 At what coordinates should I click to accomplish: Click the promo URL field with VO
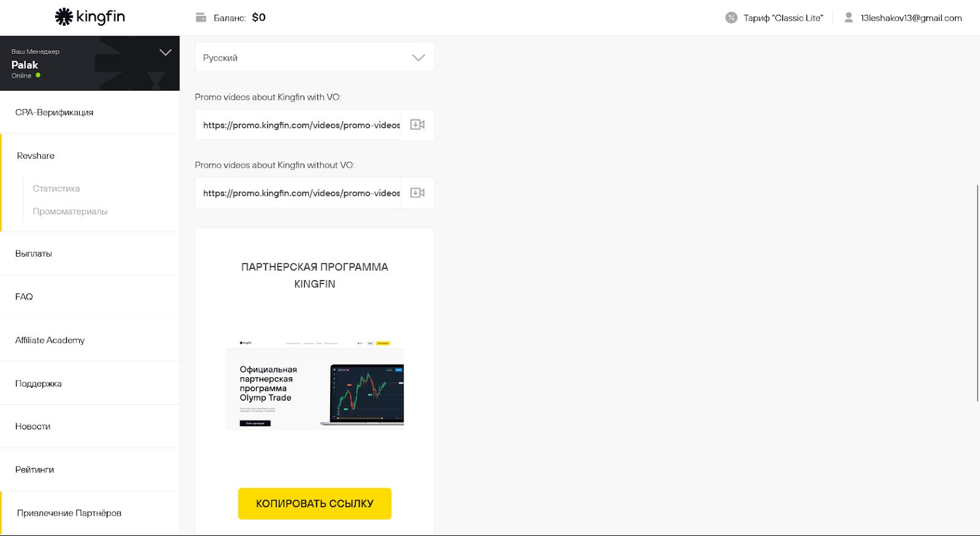[x=298, y=125]
